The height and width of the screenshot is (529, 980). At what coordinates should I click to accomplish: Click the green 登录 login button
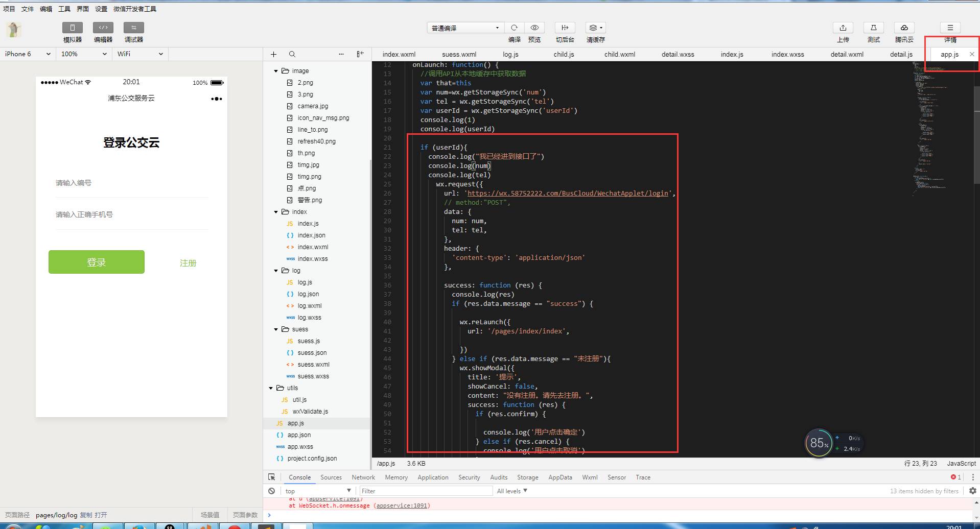click(97, 262)
